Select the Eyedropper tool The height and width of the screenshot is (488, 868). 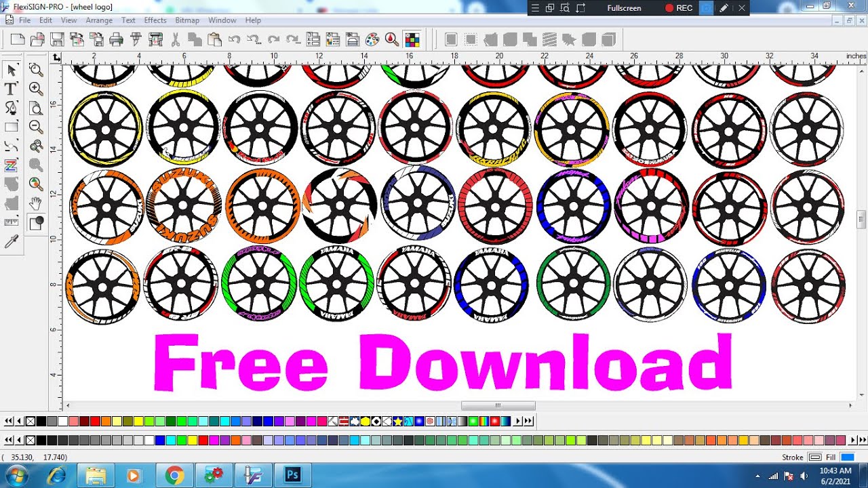(x=12, y=241)
